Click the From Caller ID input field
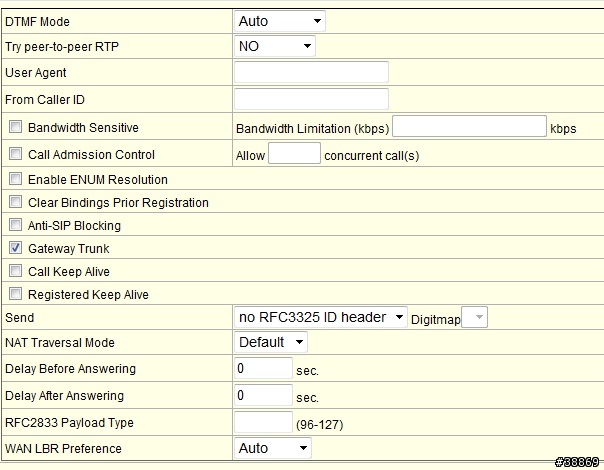Screen dimensions: 604x470 coord(311,99)
